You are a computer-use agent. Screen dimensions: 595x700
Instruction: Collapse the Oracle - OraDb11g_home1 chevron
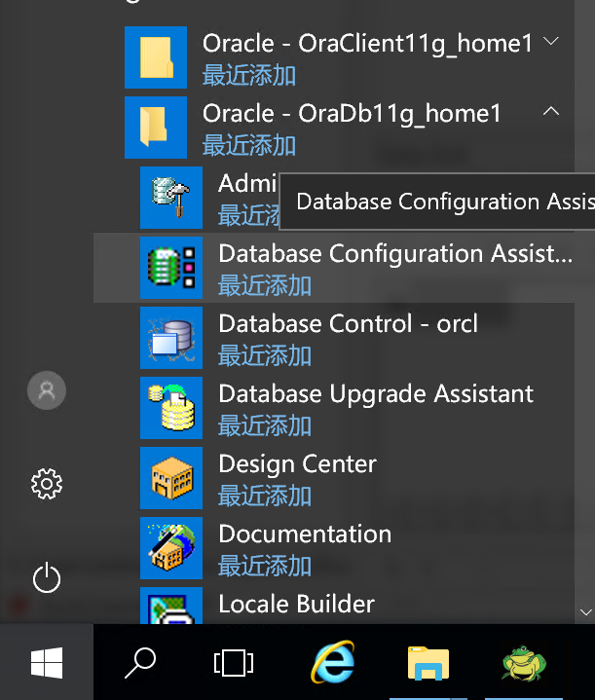coord(551,112)
